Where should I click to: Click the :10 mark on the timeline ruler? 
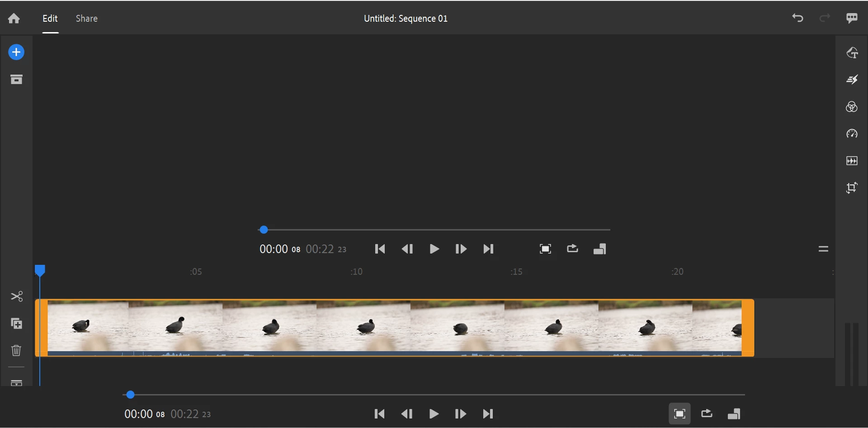click(x=356, y=272)
